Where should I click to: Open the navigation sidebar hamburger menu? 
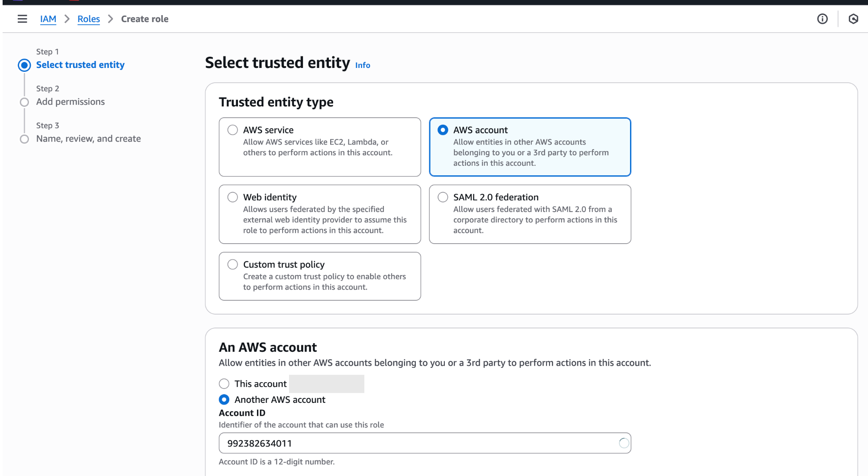(x=22, y=19)
